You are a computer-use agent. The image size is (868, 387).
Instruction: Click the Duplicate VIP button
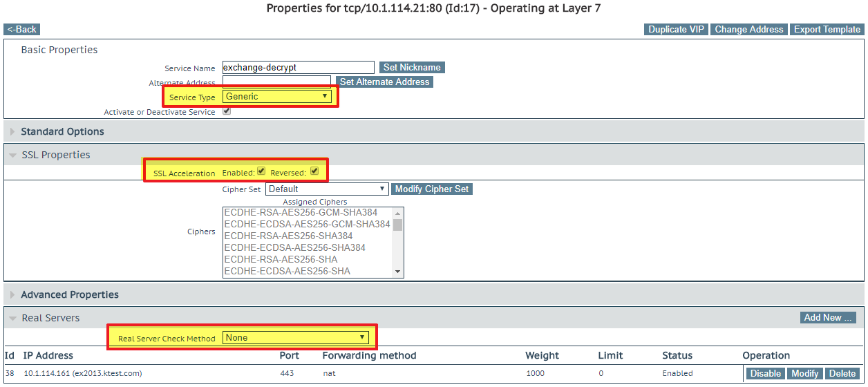677,29
